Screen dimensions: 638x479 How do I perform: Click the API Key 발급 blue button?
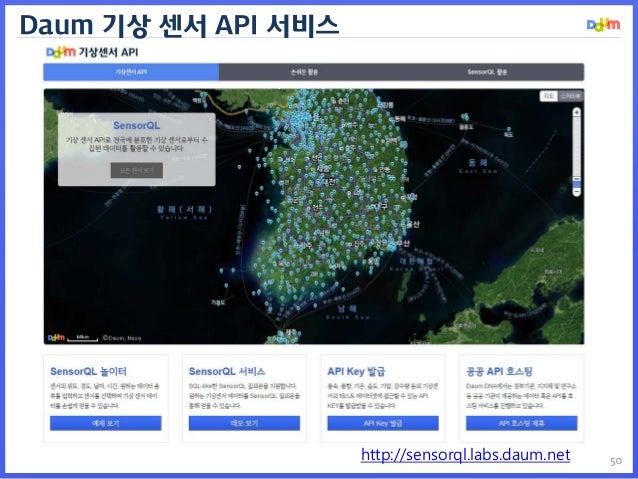click(x=383, y=423)
